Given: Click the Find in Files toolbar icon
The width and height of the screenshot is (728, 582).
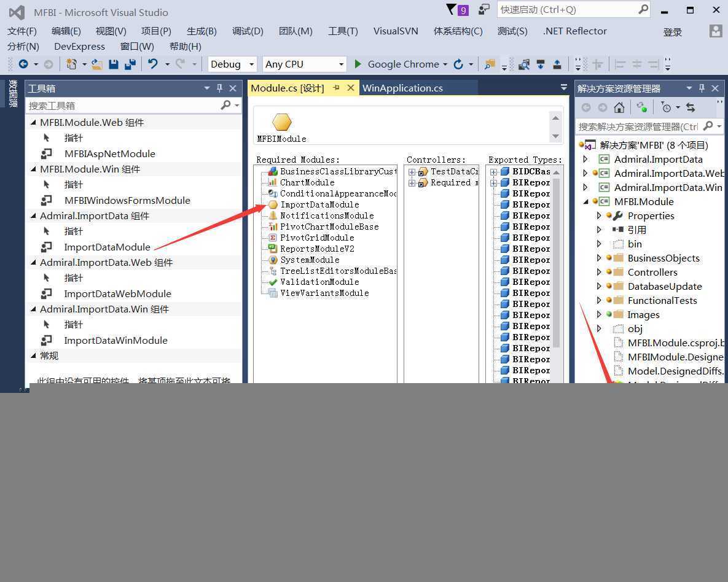Looking at the screenshot, I should pyautogui.click(x=490, y=64).
